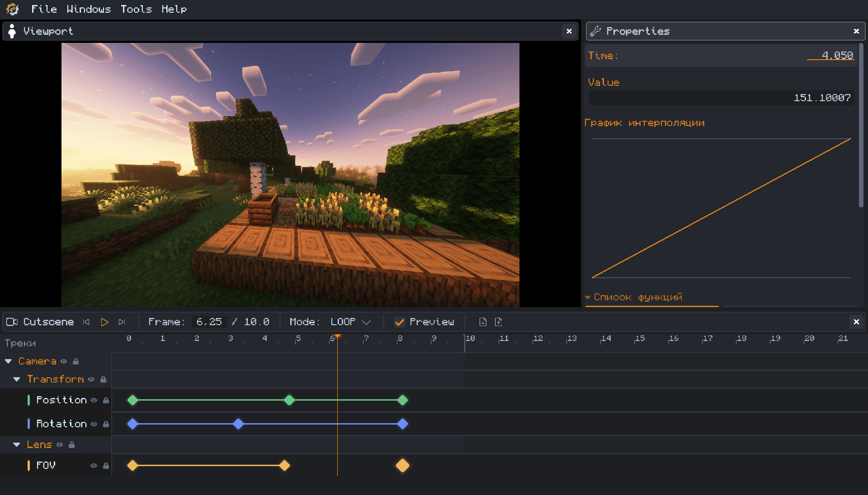Click the Properties panel vertical scrollbar

861,126
